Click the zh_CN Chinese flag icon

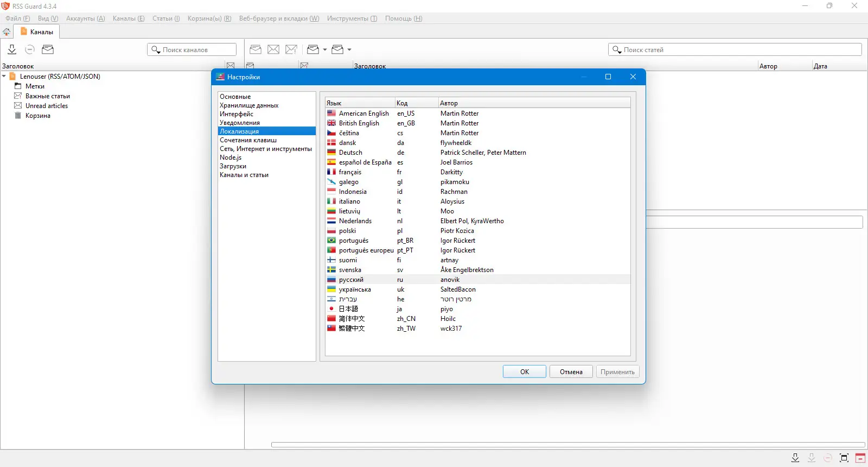coord(331,319)
